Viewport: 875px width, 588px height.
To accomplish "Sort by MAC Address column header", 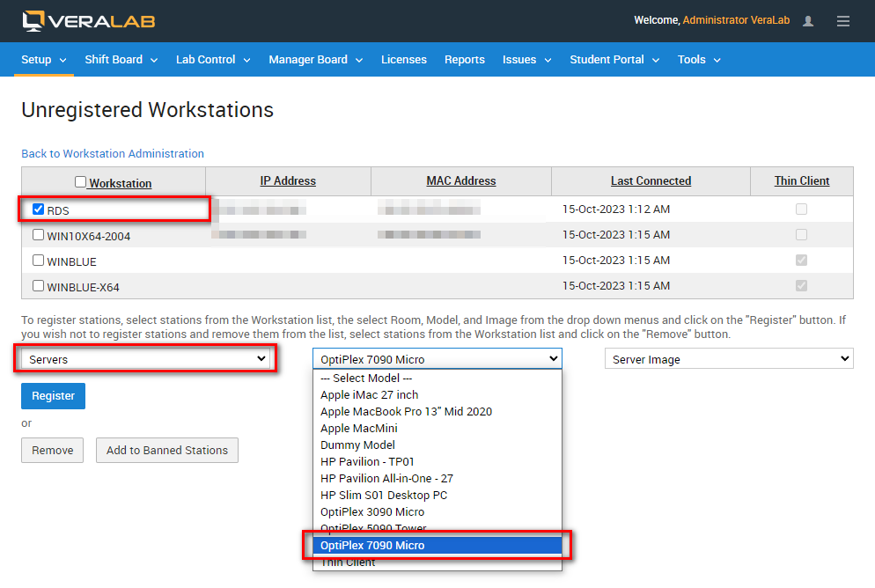I will click(x=461, y=180).
